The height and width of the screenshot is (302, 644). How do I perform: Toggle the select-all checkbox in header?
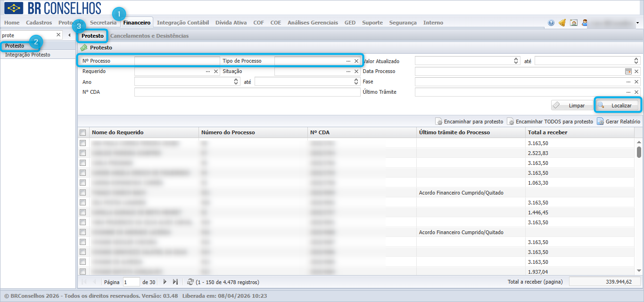(83, 132)
